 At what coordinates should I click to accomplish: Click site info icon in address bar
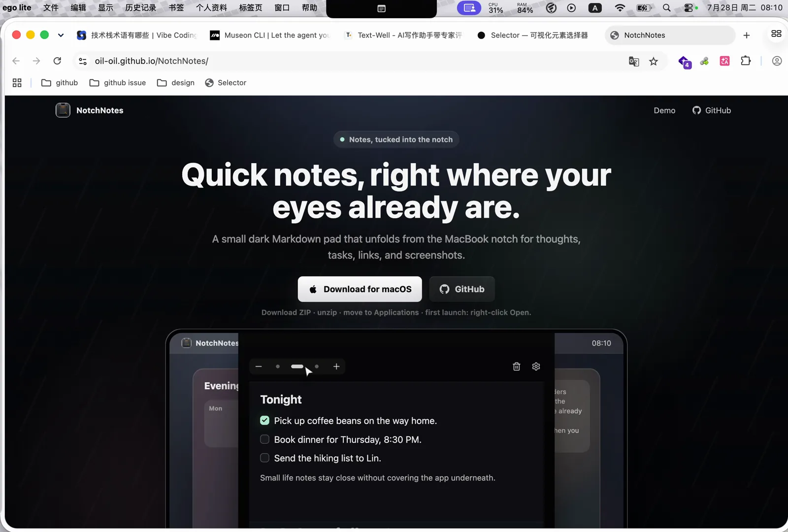pyautogui.click(x=83, y=61)
